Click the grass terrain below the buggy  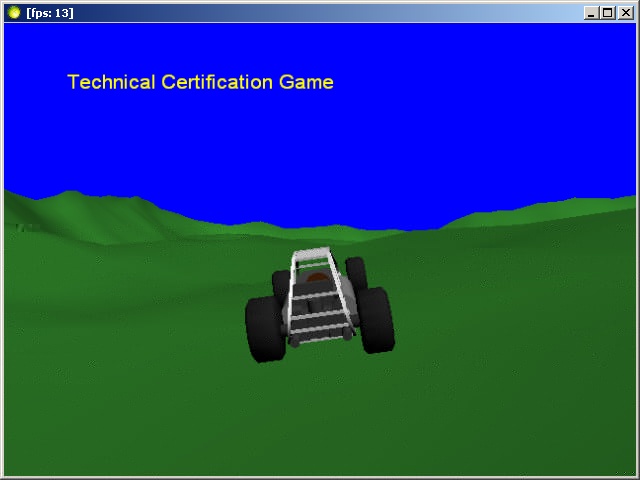tap(320, 420)
